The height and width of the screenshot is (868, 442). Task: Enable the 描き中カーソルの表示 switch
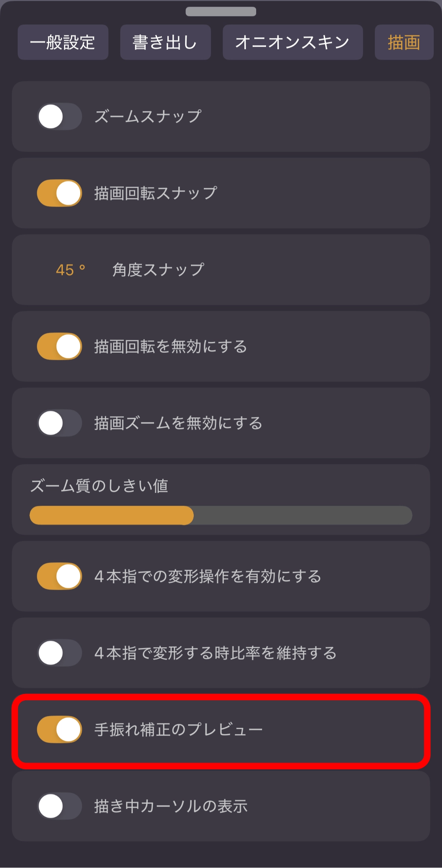pos(59,806)
